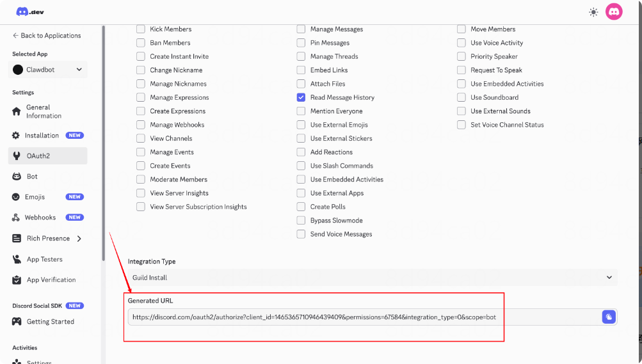Enable the Ban Members checkbox

coord(141,42)
